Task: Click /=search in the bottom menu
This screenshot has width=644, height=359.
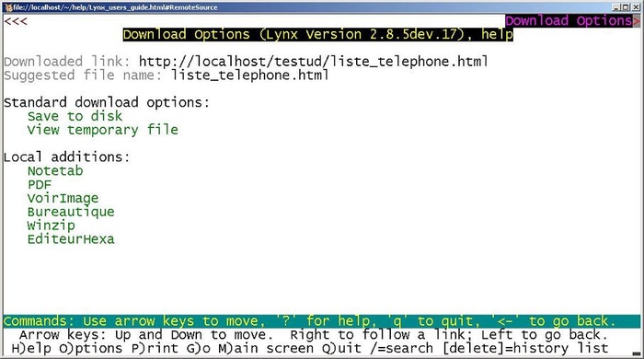Action: pyautogui.click(x=401, y=348)
